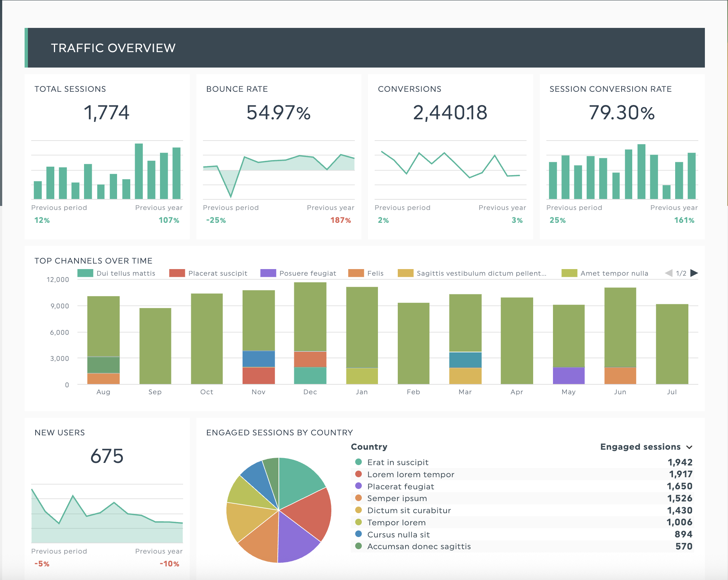
Task: Go to next legend page arrow
Action: (x=694, y=273)
